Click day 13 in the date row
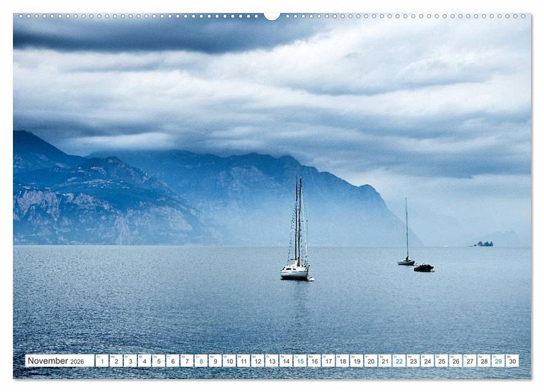 tap(272, 361)
